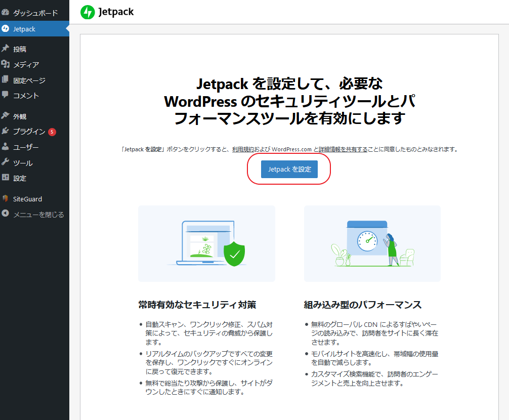Click the Jetpack lightning icon in sidebar
This screenshot has height=420, width=509.
[x=6, y=29]
